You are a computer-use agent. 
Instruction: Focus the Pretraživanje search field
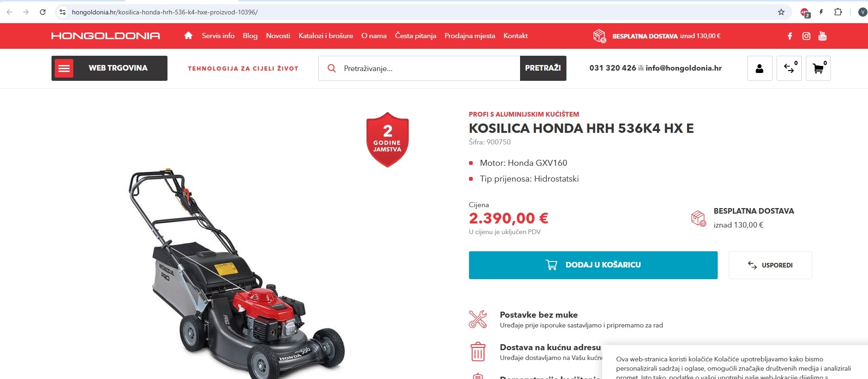point(419,68)
